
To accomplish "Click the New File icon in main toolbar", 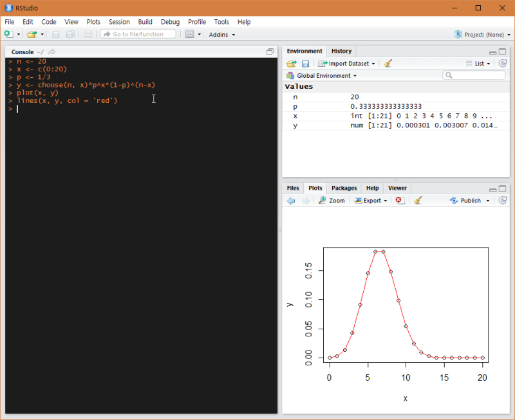I will pyautogui.click(x=8, y=34).
